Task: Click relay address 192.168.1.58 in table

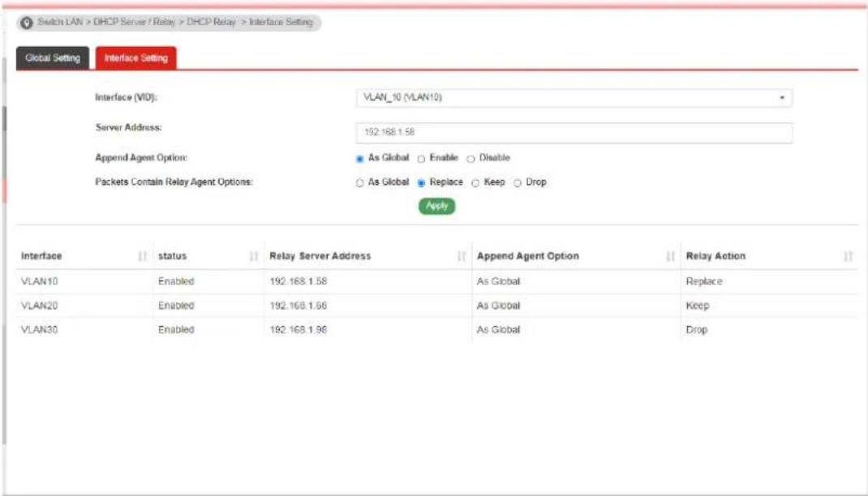Action: pos(299,281)
